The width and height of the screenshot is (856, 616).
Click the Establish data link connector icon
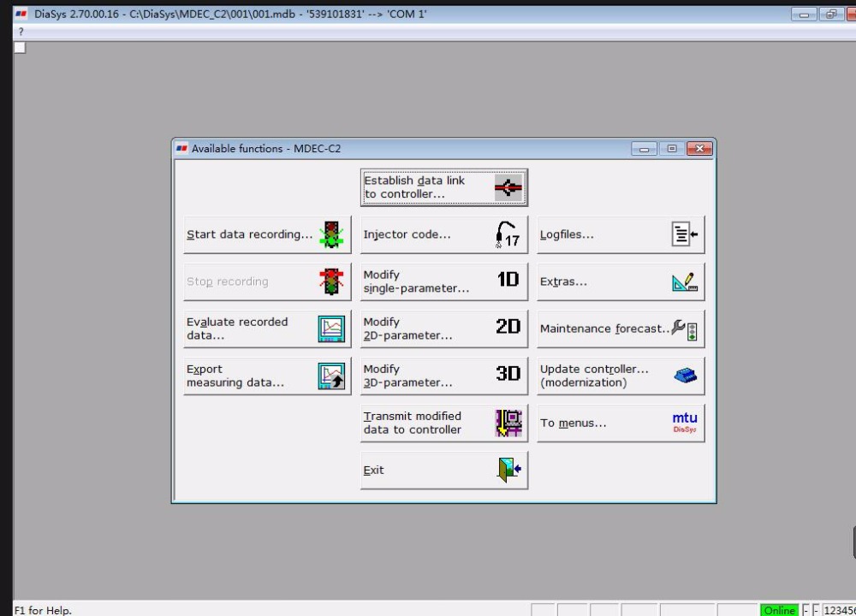(x=508, y=187)
